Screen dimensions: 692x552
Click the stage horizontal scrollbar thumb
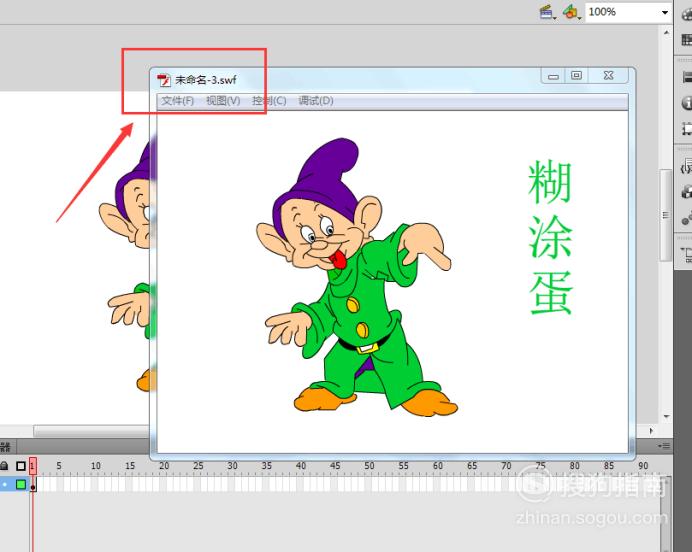pos(91,431)
